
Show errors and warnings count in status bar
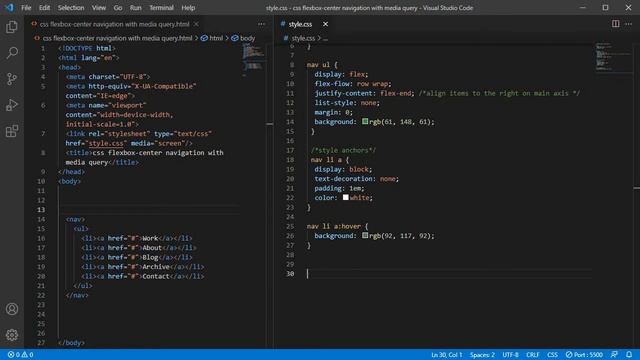pyautogui.click(x=20, y=355)
